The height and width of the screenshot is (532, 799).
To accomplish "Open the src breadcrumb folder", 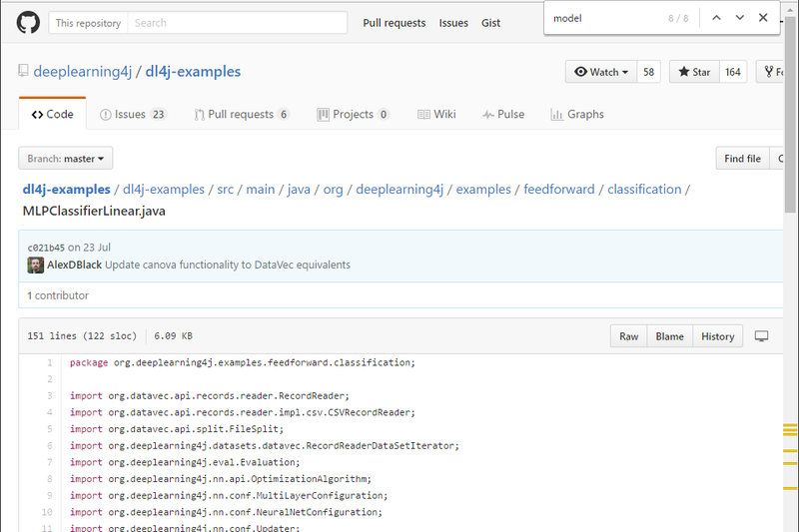I will [226, 190].
